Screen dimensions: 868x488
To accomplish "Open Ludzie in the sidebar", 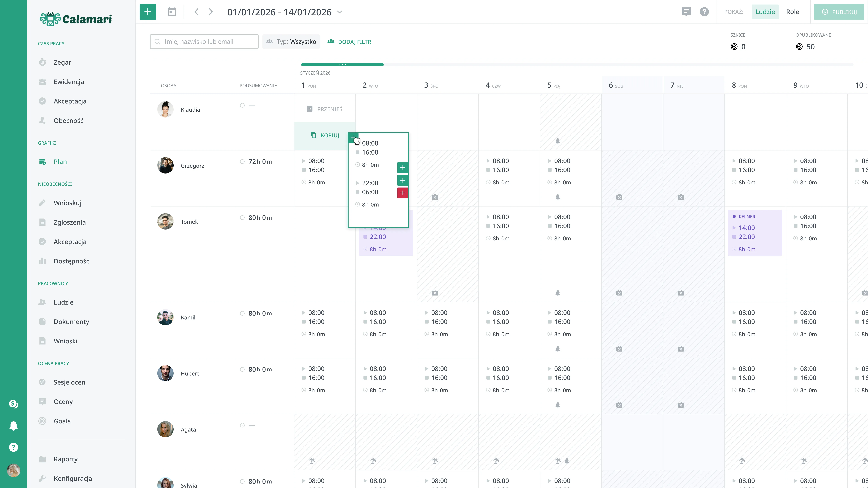I will (x=63, y=302).
